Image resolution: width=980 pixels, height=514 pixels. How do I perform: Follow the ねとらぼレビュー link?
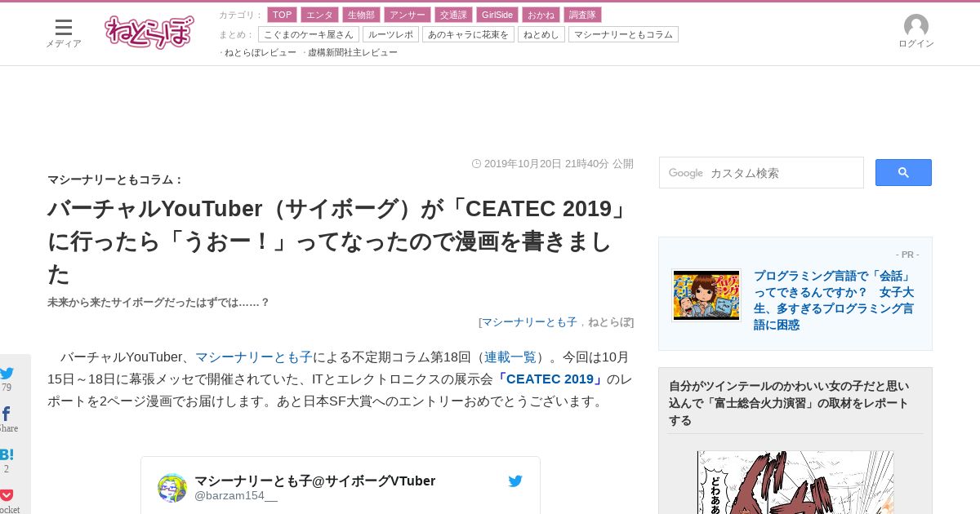point(260,52)
